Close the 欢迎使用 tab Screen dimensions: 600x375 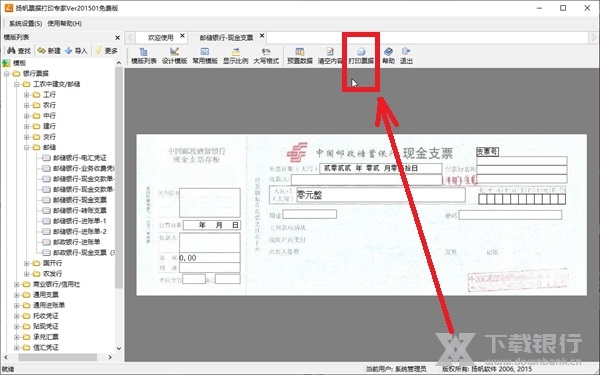183,36
